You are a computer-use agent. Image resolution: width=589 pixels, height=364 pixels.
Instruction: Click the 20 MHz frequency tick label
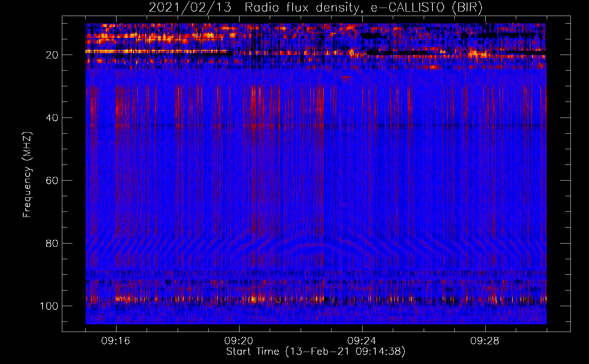coord(52,55)
